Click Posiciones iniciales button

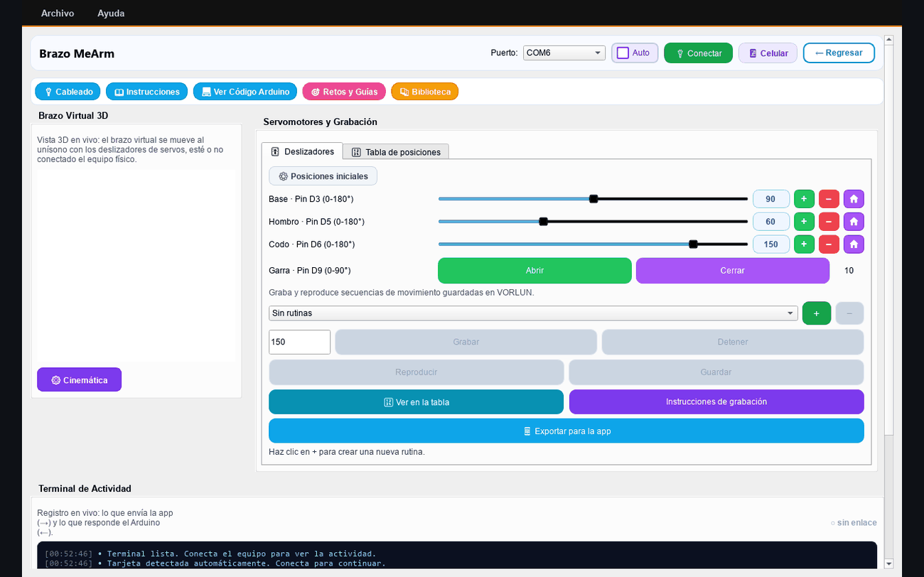coord(323,176)
